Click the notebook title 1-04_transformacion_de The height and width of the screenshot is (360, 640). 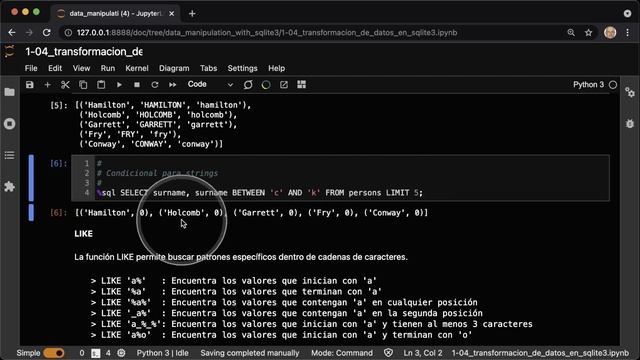click(x=84, y=52)
